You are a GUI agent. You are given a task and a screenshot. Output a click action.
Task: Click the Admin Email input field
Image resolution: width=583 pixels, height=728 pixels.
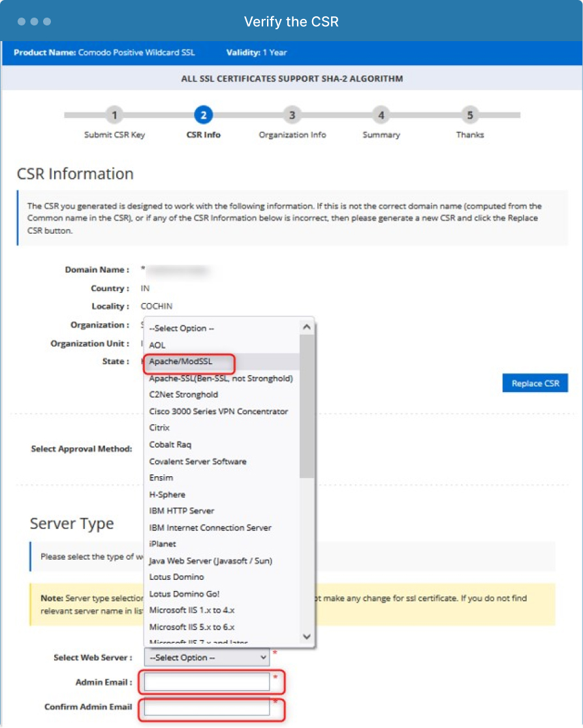pos(207,682)
